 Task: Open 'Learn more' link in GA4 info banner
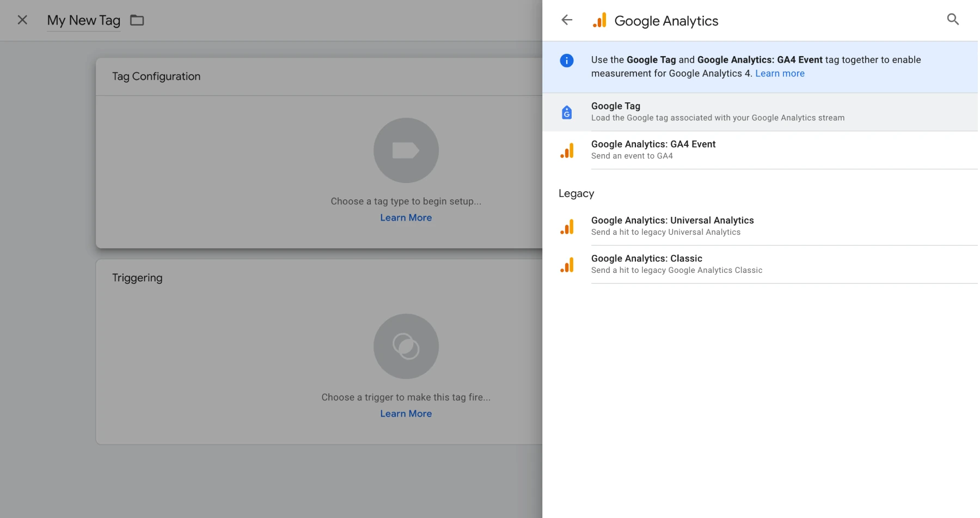[780, 74]
